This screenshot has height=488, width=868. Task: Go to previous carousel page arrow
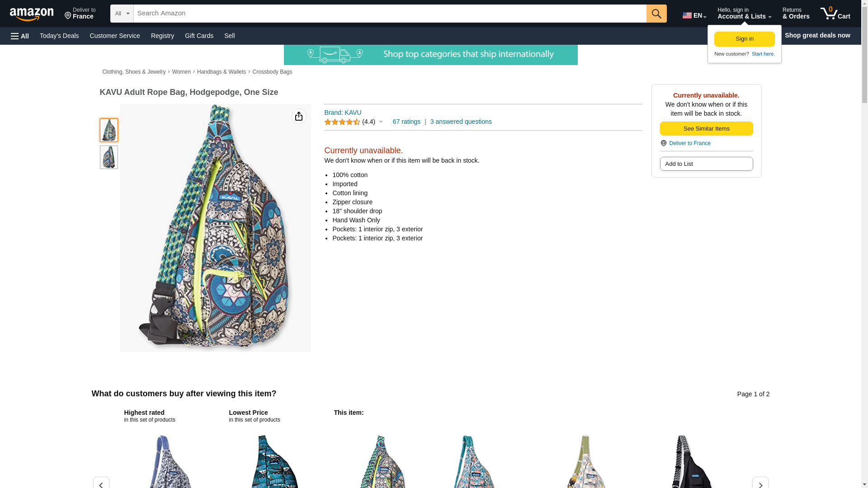point(101,483)
